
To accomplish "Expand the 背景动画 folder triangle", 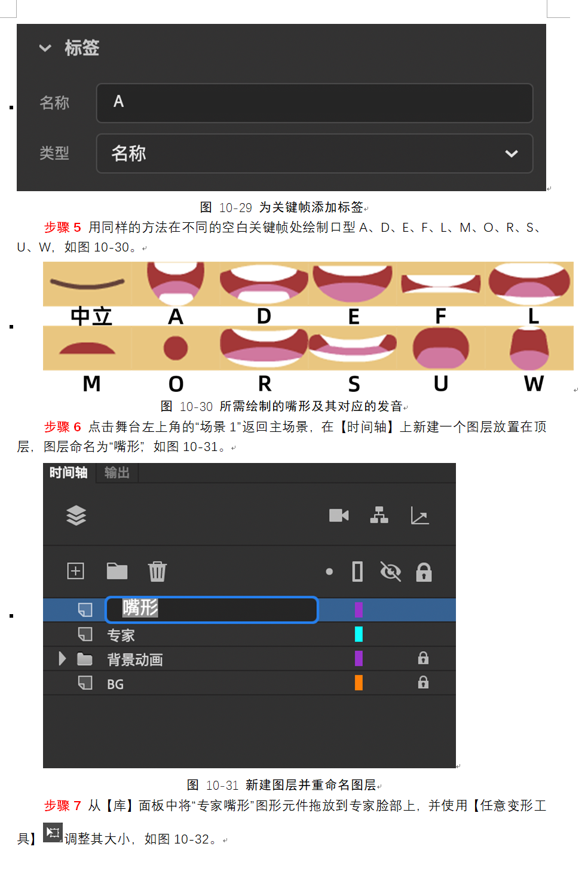I will pyautogui.click(x=62, y=659).
